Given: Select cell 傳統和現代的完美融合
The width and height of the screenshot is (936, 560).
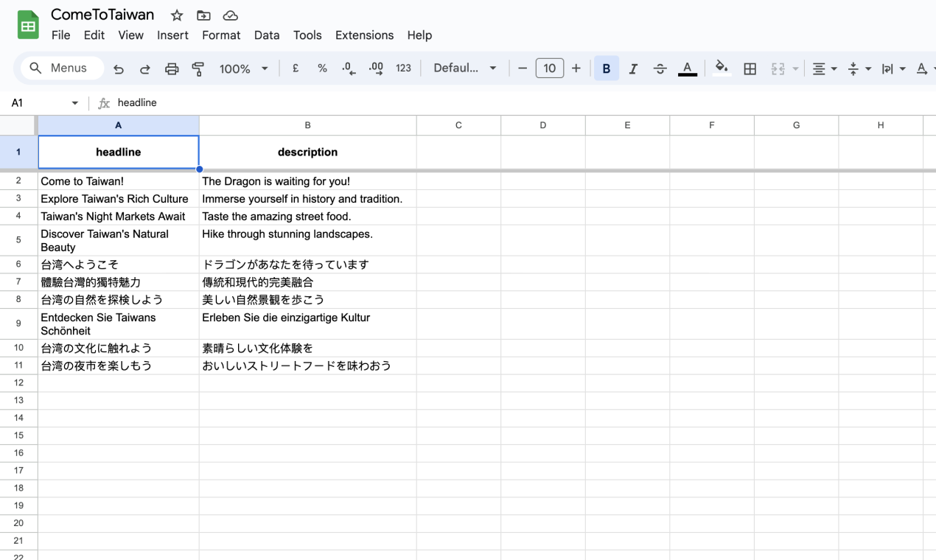Looking at the screenshot, I should click(x=307, y=282).
